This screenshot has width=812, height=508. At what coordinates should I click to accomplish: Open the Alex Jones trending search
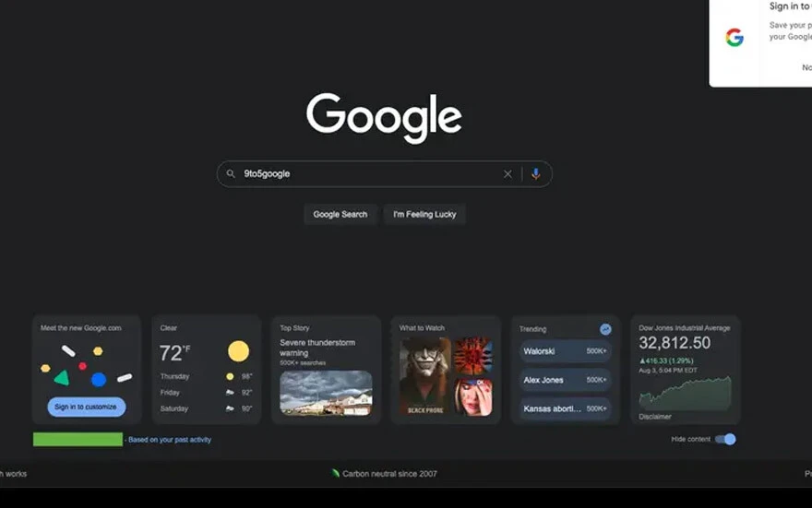pyautogui.click(x=565, y=380)
